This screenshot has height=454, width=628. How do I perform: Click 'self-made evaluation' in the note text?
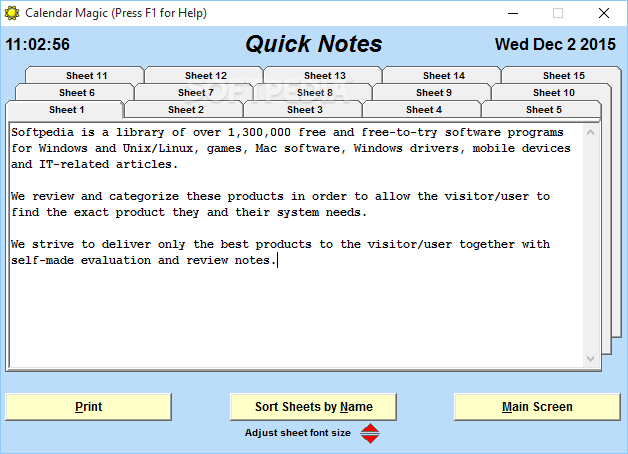tap(81, 261)
